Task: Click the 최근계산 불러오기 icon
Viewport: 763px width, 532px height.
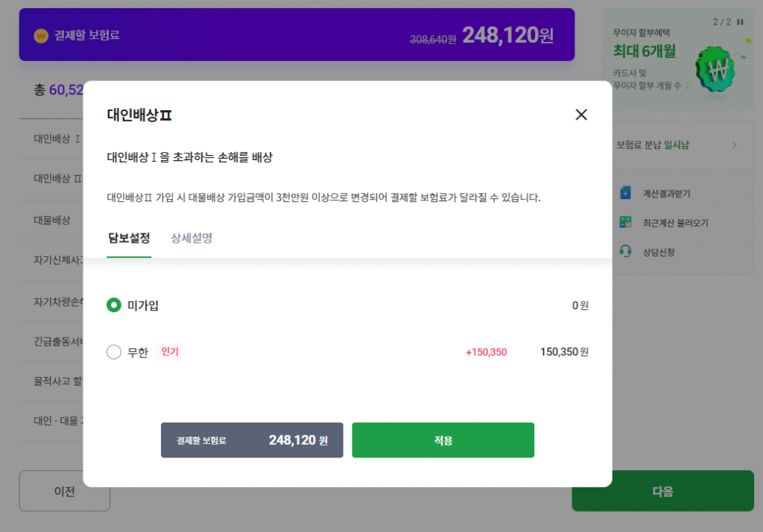Action: 626,223
